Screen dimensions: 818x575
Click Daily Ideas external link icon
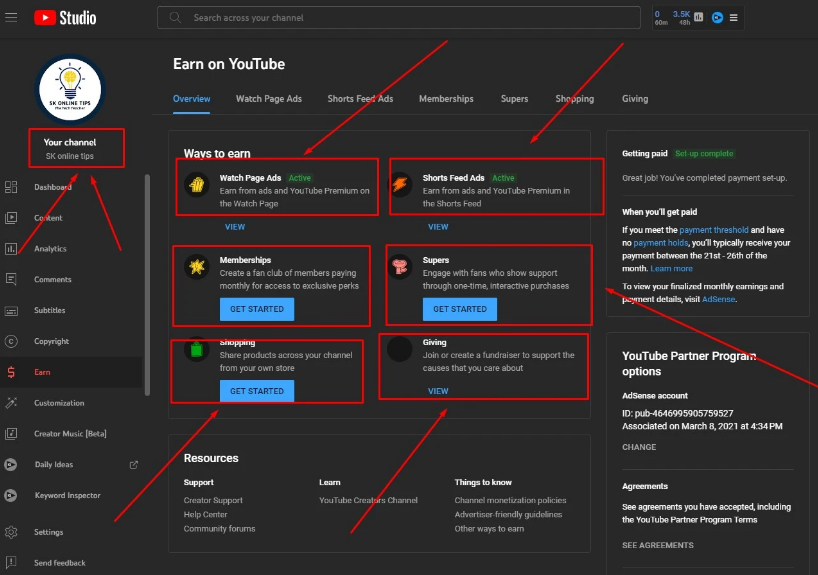[135, 464]
